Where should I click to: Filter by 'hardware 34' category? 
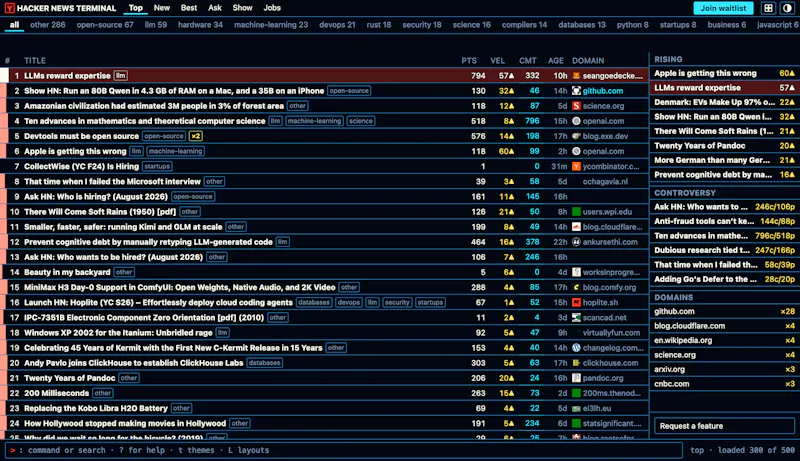200,24
